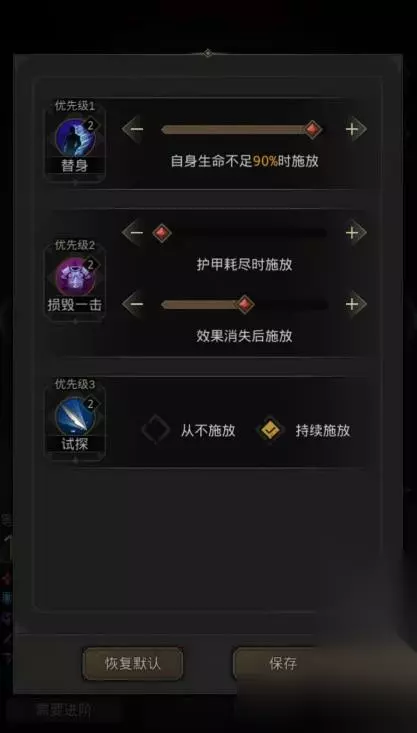This screenshot has height=733, width=417.
Task: Click plus arrow for 护甲耗尽时施放 slider
Action: (355, 232)
